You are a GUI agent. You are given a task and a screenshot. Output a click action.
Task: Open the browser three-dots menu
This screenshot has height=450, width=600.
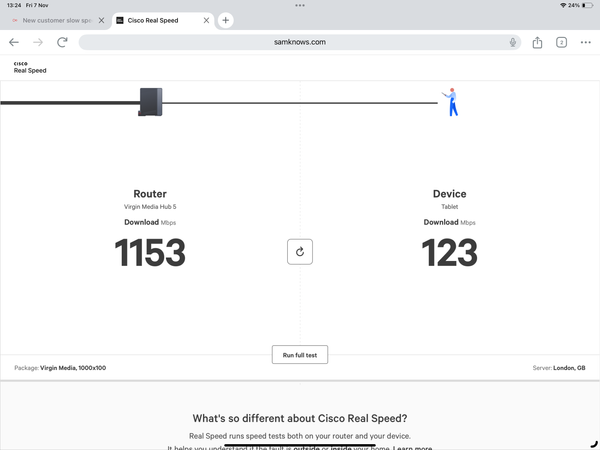coord(586,42)
